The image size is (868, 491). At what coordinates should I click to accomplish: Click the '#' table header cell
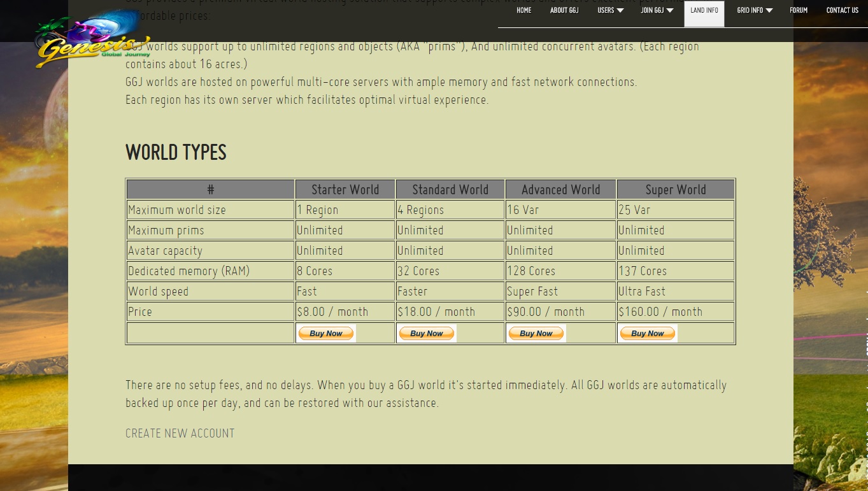211,189
